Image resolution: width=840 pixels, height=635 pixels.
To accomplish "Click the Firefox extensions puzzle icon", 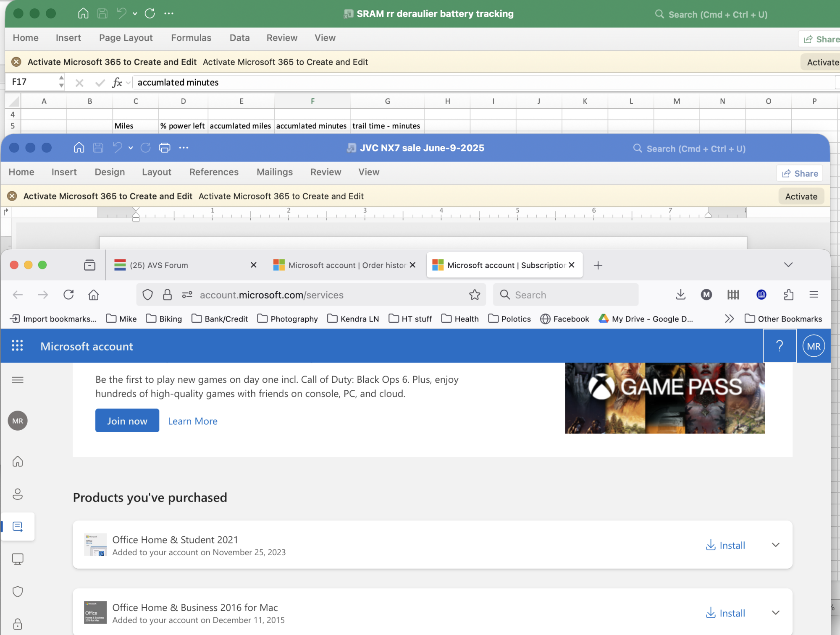I will point(788,295).
